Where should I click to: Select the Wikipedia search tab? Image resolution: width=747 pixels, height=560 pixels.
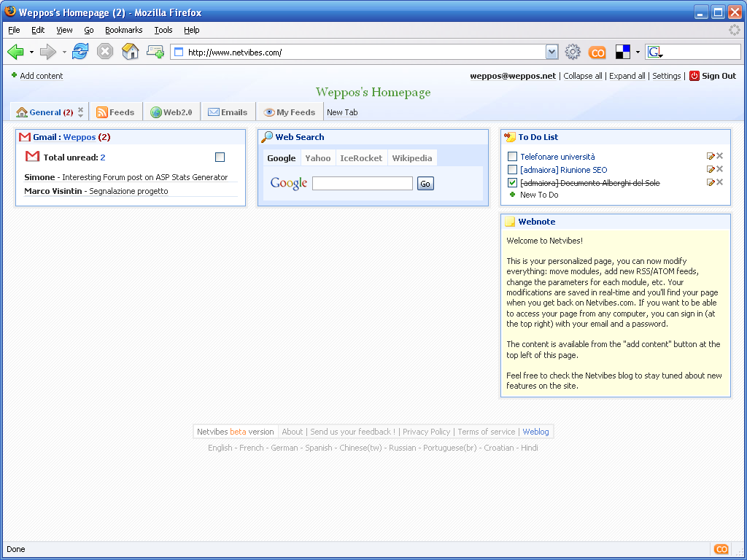coord(412,158)
